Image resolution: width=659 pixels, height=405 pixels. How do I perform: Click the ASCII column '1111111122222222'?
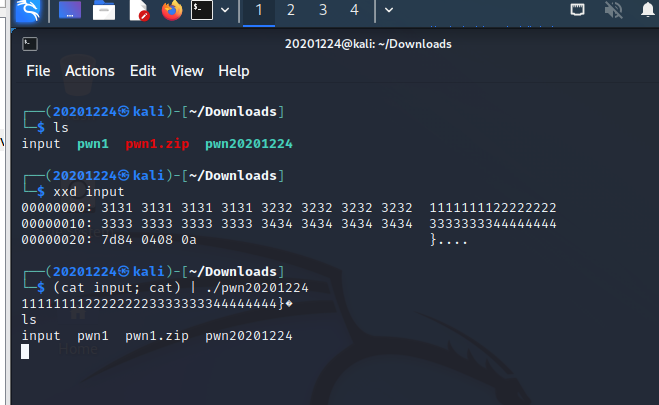point(493,208)
